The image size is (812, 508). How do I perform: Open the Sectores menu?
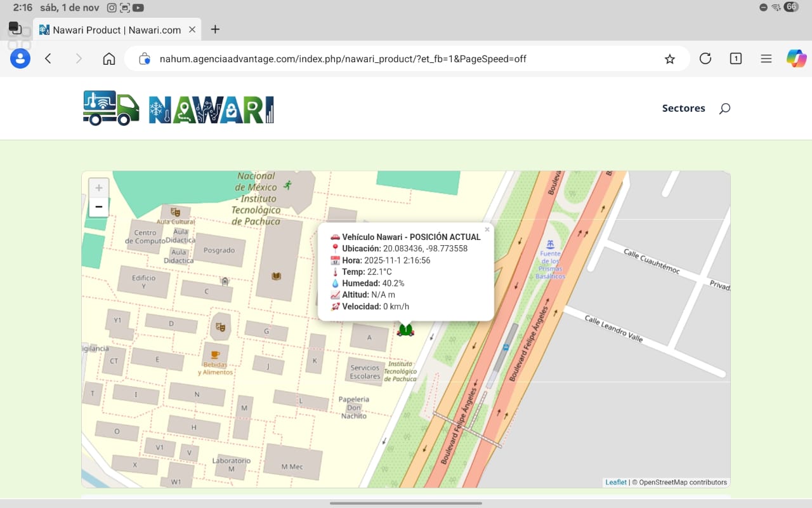pyautogui.click(x=683, y=108)
